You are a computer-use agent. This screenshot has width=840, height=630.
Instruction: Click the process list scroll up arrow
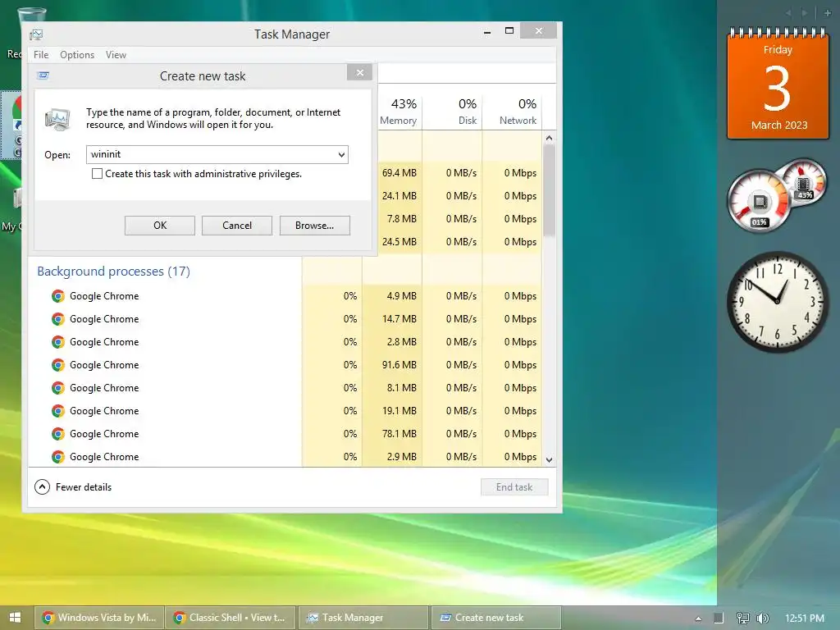pos(549,138)
